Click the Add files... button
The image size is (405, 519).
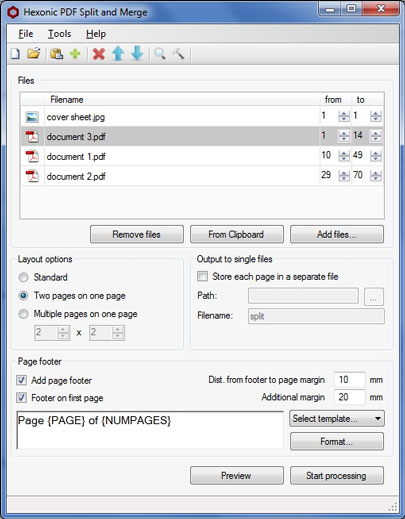(337, 234)
